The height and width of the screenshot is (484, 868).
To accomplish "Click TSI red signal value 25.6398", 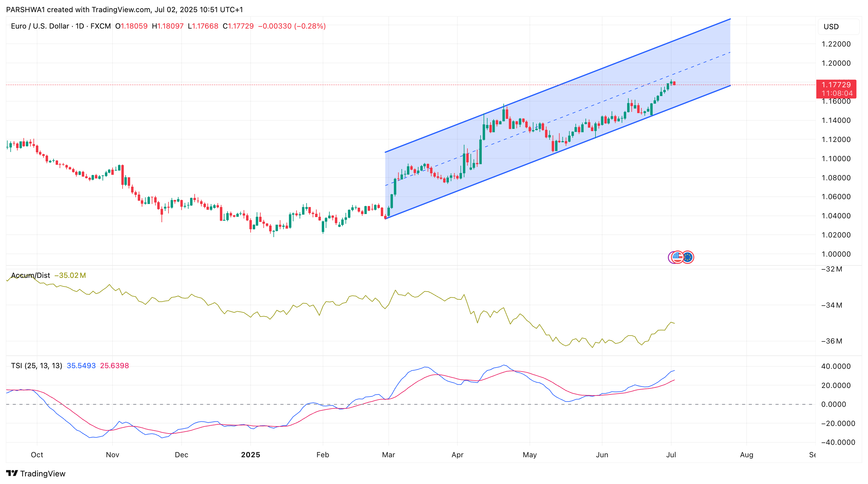I will 115,365.
